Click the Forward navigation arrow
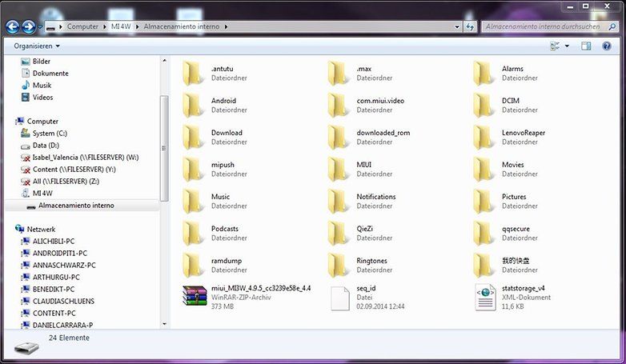Screen dimensions: 626x364 pyautogui.click(x=28, y=26)
